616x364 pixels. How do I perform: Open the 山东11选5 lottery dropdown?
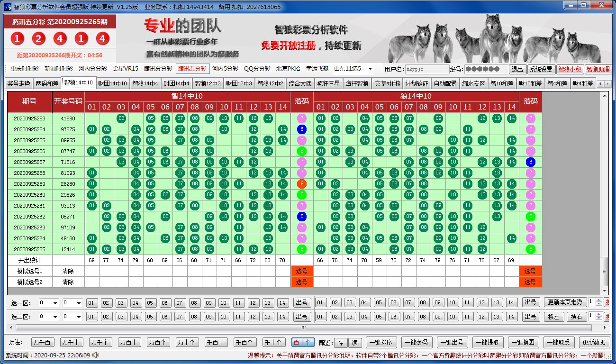click(x=353, y=69)
